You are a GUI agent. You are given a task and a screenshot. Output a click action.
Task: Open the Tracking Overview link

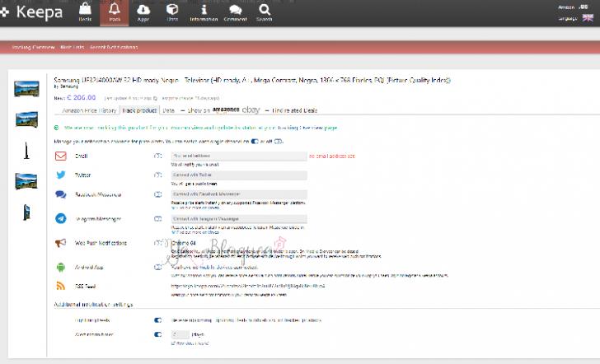[x=33, y=47]
